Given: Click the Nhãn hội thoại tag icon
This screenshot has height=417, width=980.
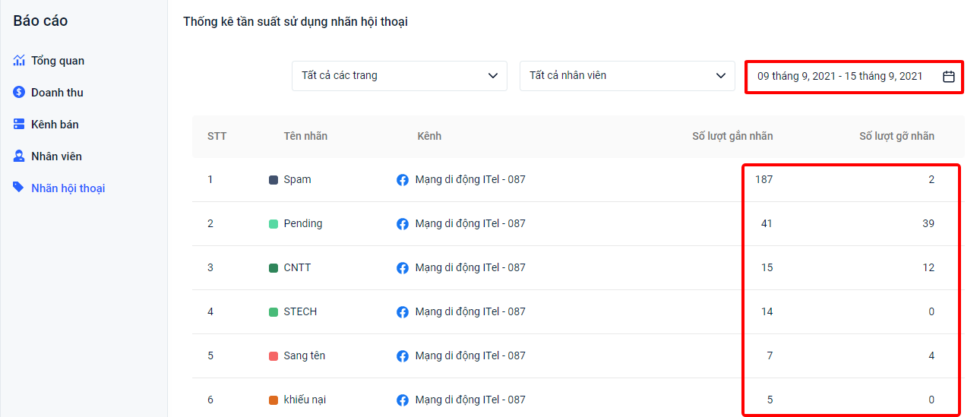Looking at the screenshot, I should [19, 188].
